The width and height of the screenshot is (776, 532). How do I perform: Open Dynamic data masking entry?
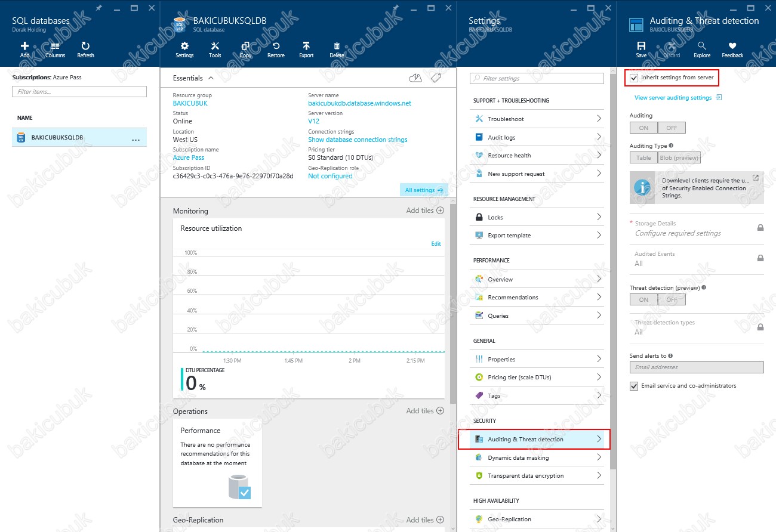(537, 457)
